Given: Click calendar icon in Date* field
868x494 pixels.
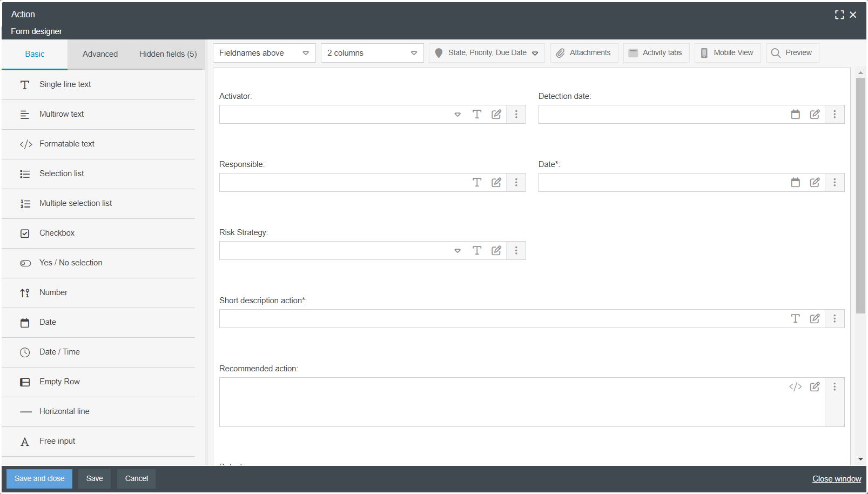Looking at the screenshot, I should tap(796, 182).
